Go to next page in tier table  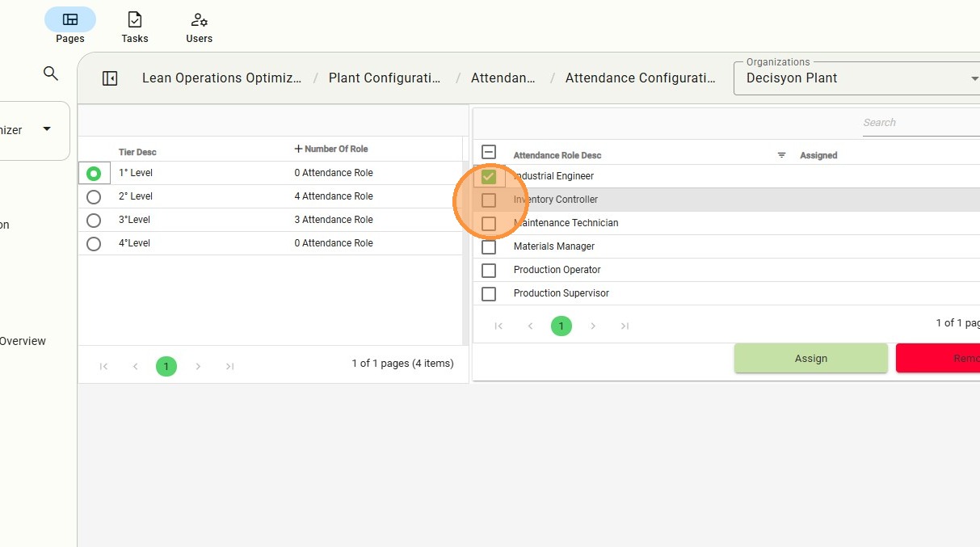coord(198,367)
